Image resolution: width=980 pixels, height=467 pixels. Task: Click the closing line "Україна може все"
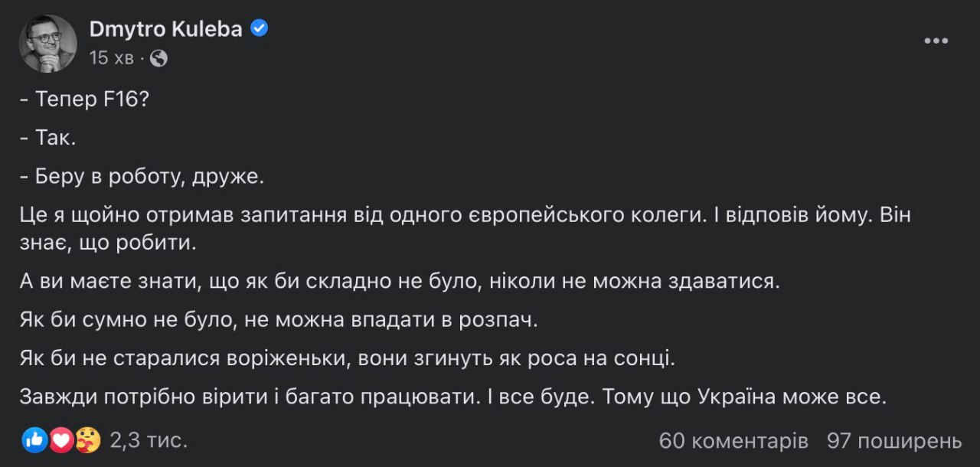[452, 397]
